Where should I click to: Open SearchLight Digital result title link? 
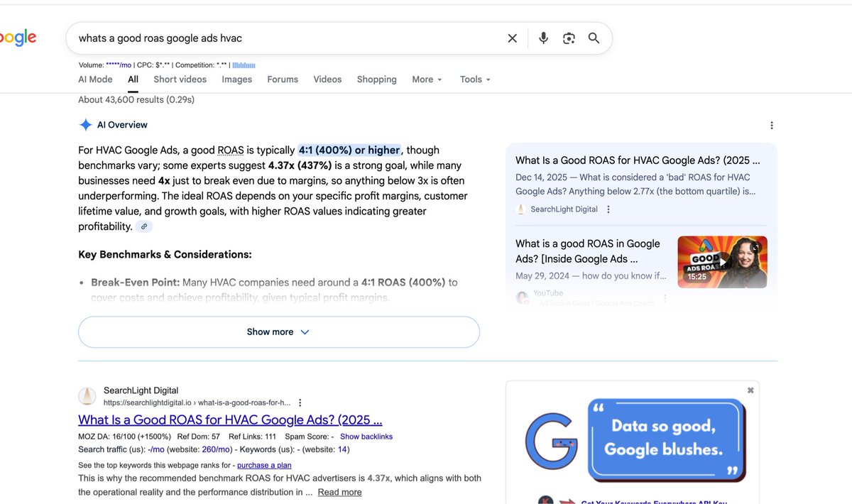click(230, 420)
